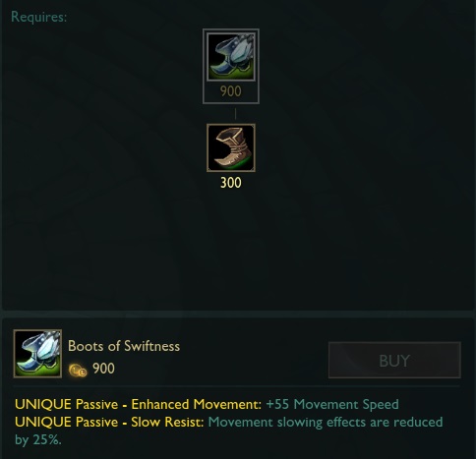Click the 300 cost under basic Boots
The width and height of the screenshot is (476, 459).
(231, 183)
